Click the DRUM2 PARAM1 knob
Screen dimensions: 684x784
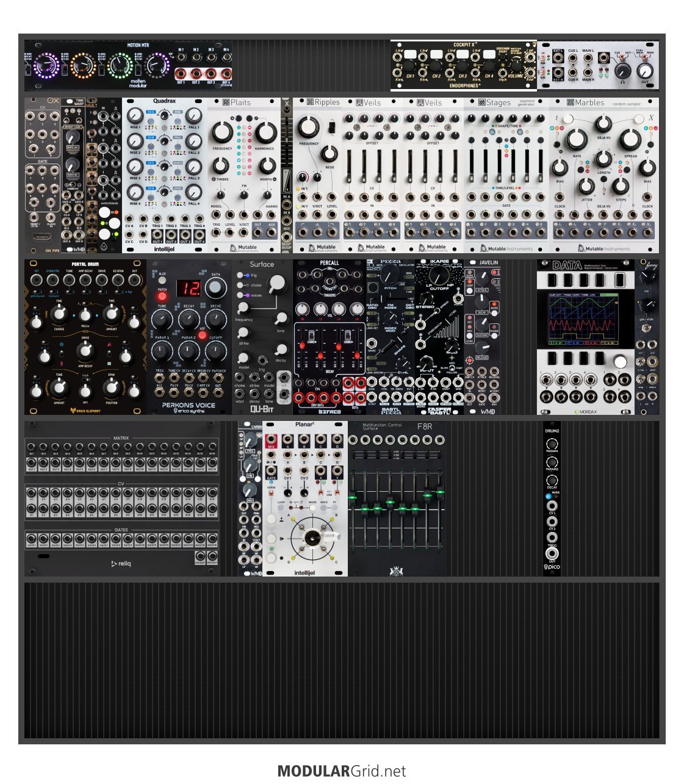click(x=552, y=444)
